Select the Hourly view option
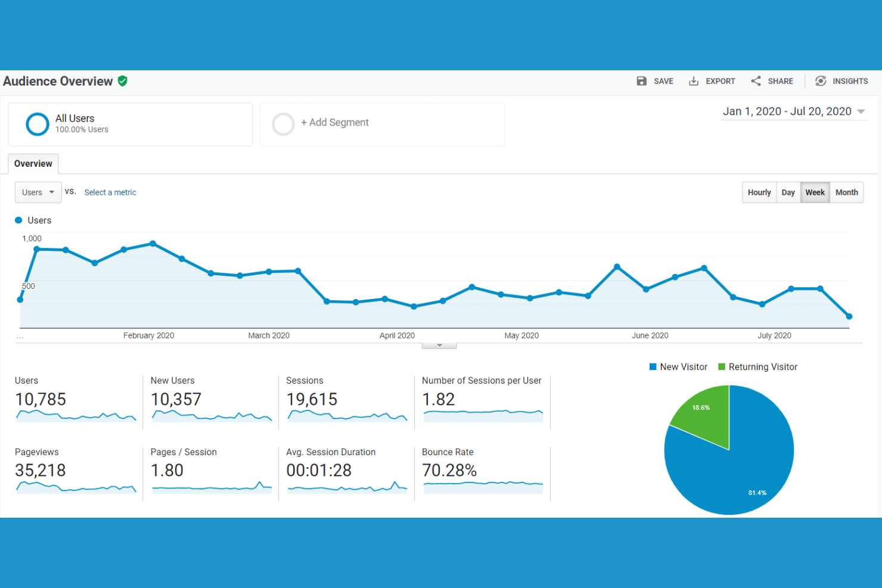 pyautogui.click(x=759, y=192)
